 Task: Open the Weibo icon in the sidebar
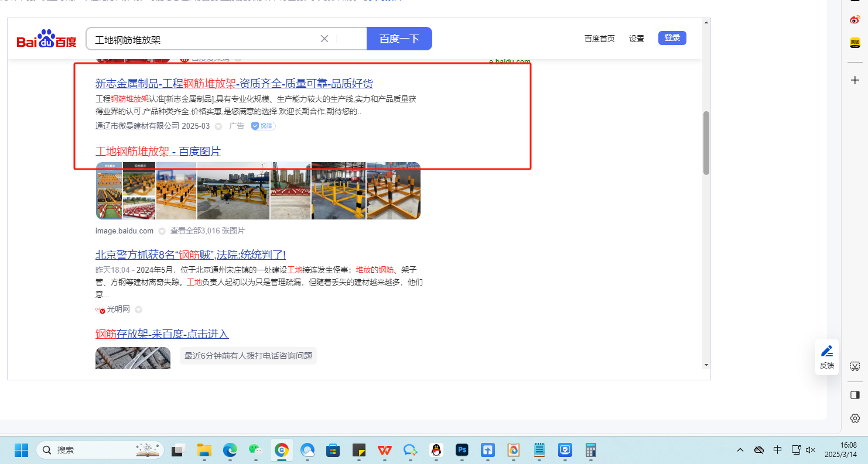pyautogui.click(x=855, y=19)
